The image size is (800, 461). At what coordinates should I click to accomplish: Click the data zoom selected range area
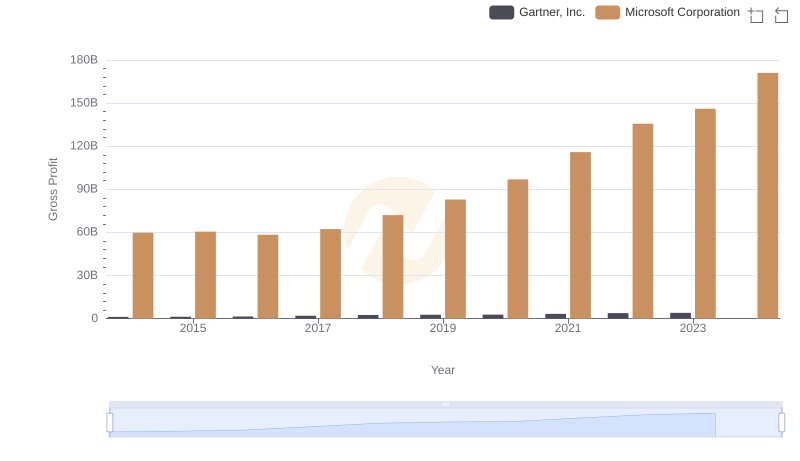point(445,423)
